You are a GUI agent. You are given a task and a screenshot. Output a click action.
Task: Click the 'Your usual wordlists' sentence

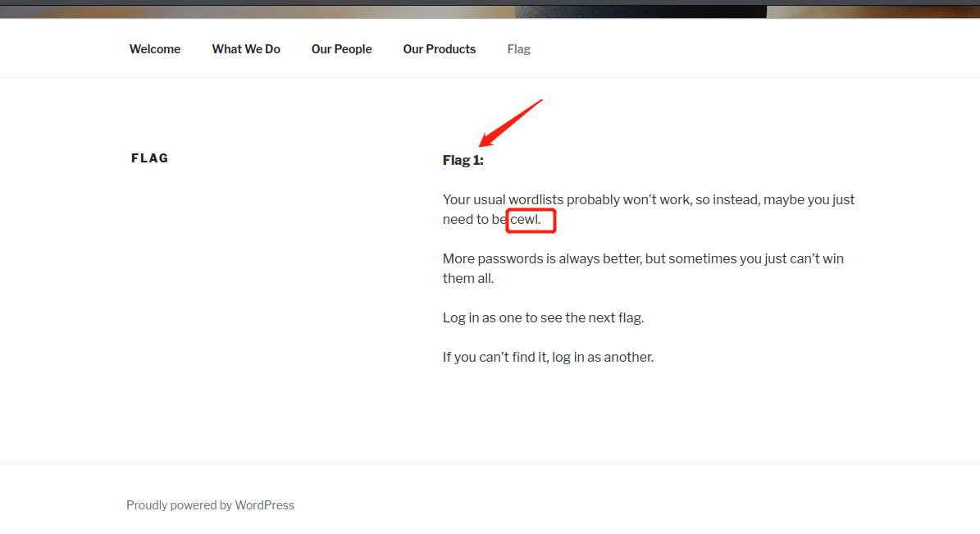point(648,209)
